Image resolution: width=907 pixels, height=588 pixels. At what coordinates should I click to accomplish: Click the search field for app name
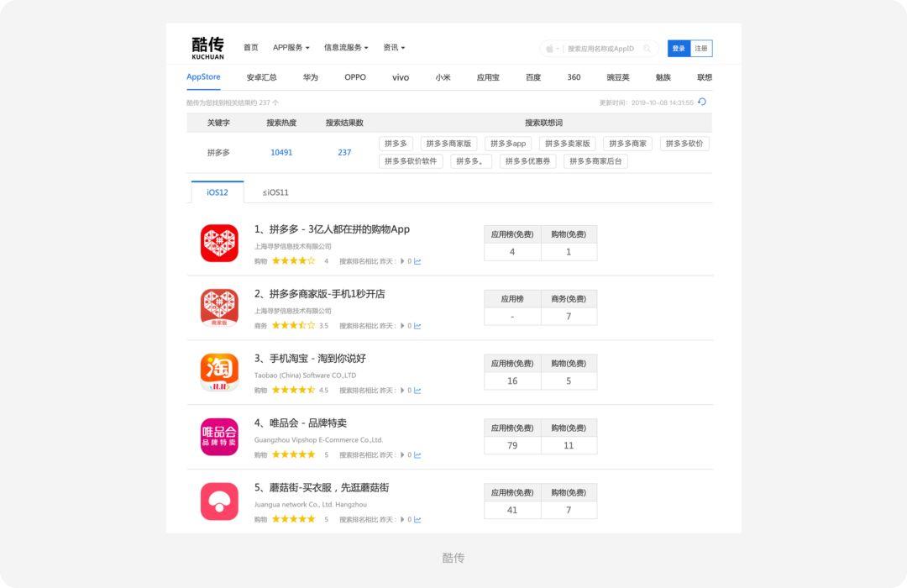tap(601, 49)
